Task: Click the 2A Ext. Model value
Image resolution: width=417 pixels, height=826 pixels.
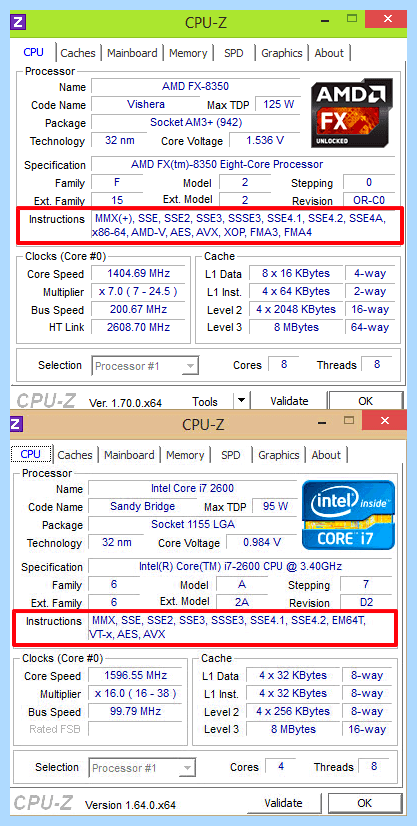Action: pos(242,601)
